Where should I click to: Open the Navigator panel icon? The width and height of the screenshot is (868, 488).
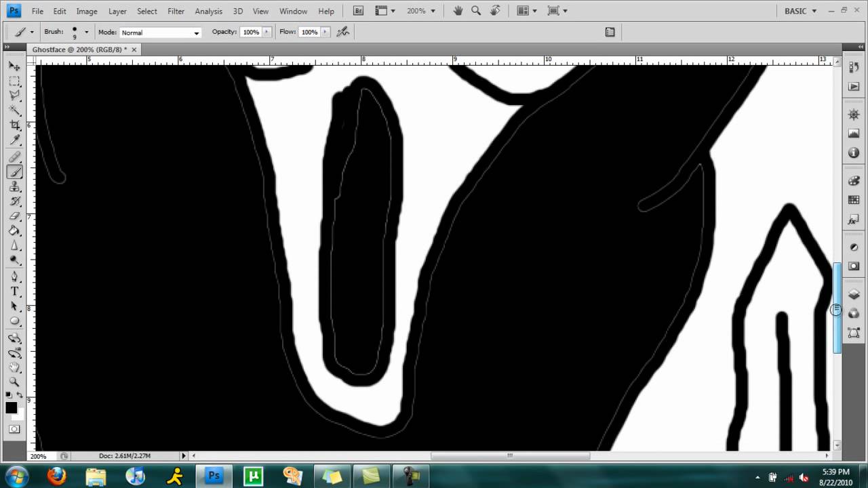854,115
